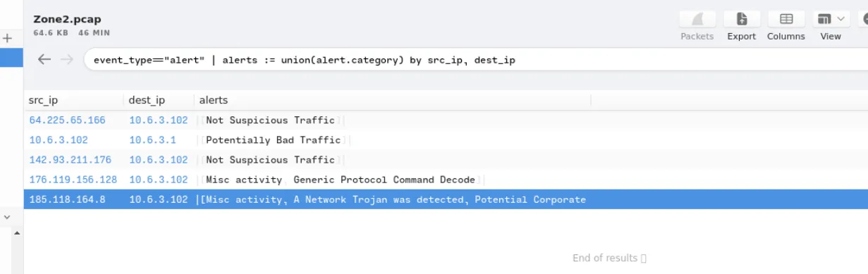
Task: Go forward with the right arrow
Action: [x=67, y=60]
